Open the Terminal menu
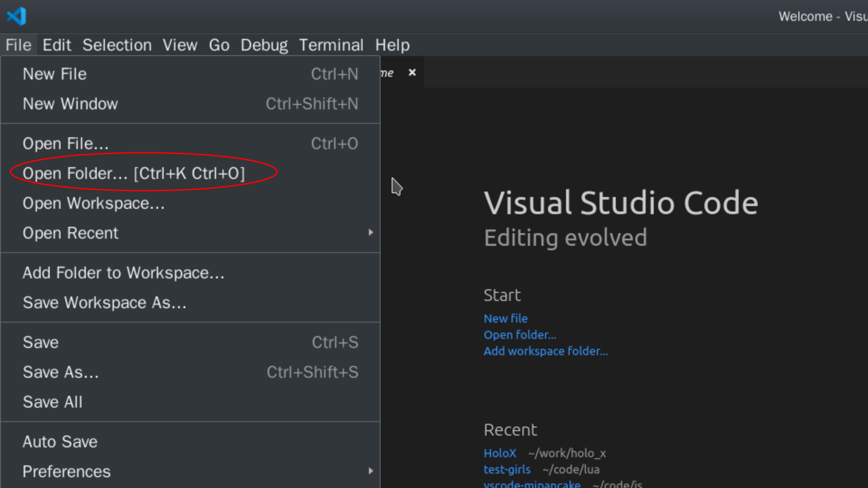This screenshot has width=868, height=488. point(331,45)
